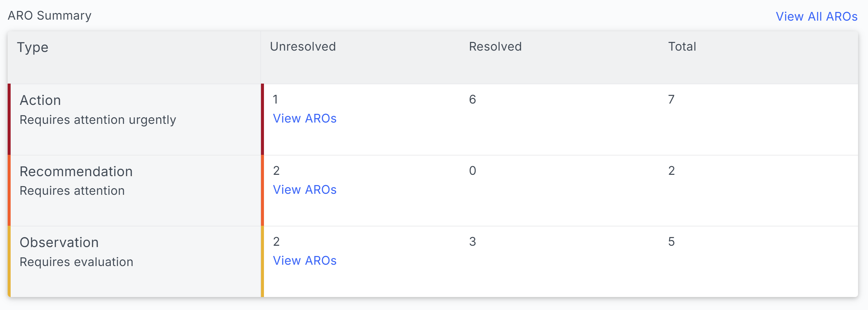Screen dimensions: 868x310
Task: Click the Type column header
Action: pos(33,47)
